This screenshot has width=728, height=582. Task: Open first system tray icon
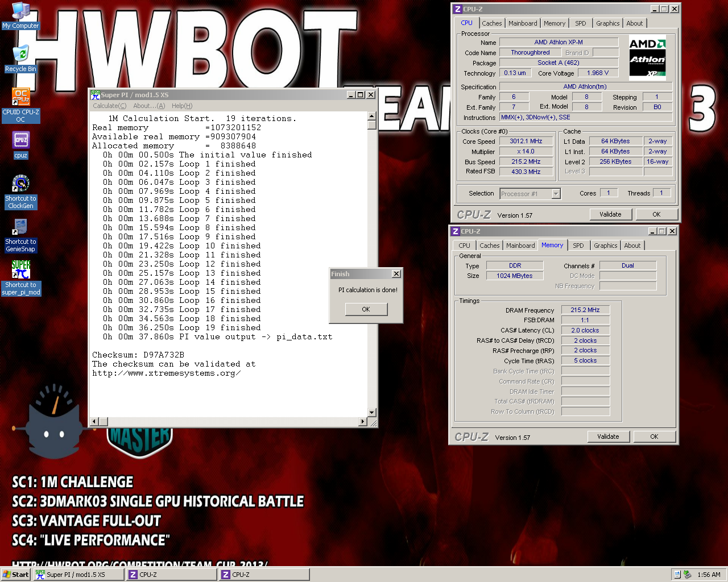pyautogui.click(x=677, y=575)
